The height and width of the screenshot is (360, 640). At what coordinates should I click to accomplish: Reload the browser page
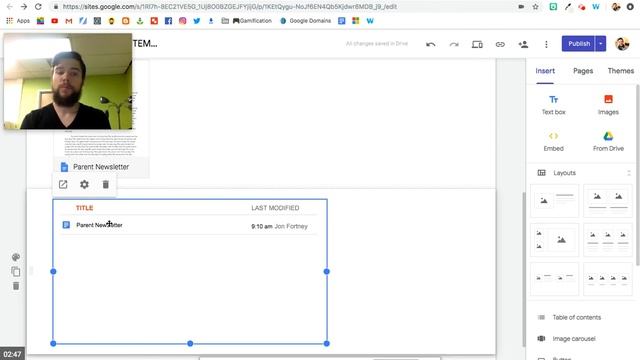[38, 7]
